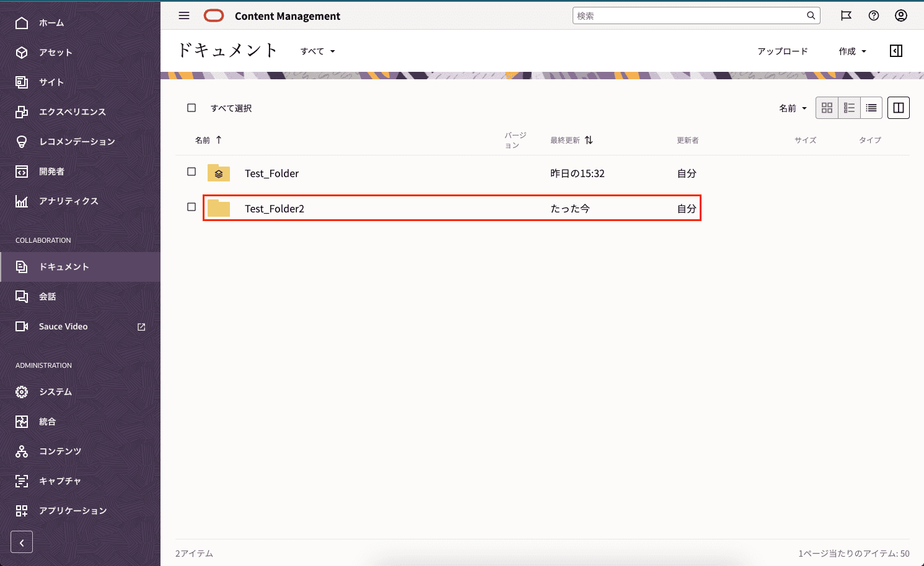The width and height of the screenshot is (924, 566).
Task: Select the Test_Folder2 checkbox
Action: 191,207
